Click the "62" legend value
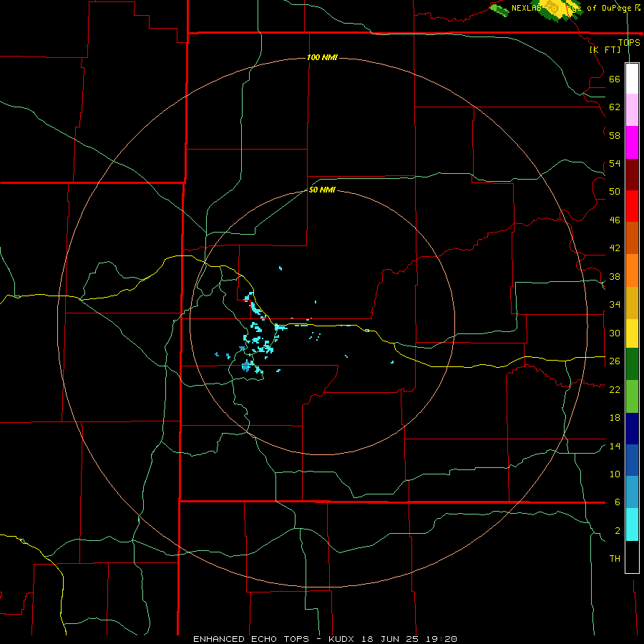This screenshot has height=644, width=644. [x=615, y=107]
